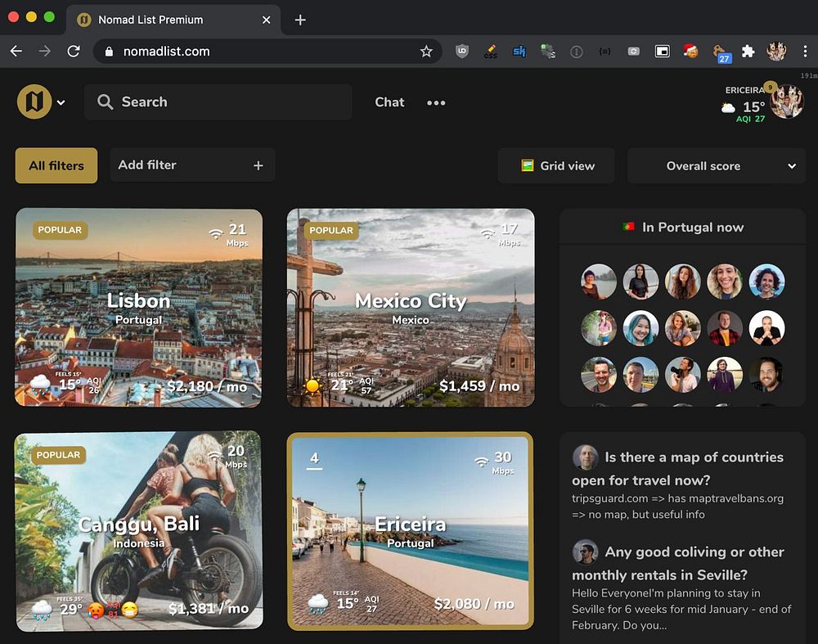The width and height of the screenshot is (818, 644).
Task: Open the member avatar holding a camera
Action: [x=682, y=375]
